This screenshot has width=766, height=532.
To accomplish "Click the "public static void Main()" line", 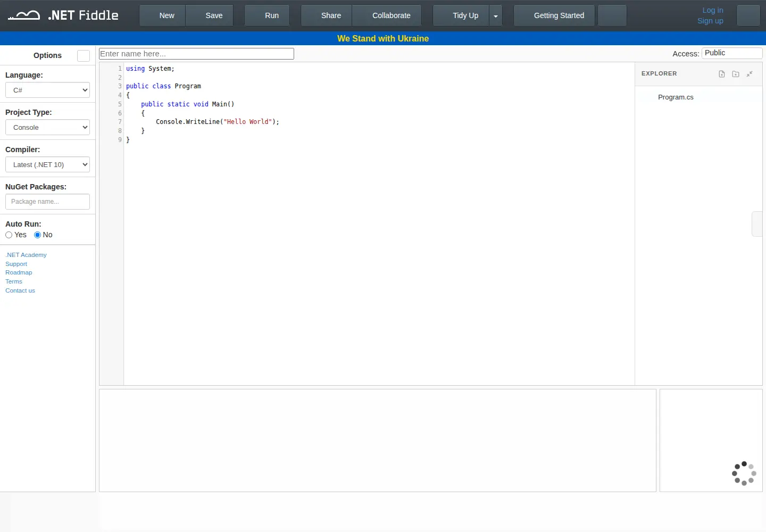I will click(x=187, y=104).
